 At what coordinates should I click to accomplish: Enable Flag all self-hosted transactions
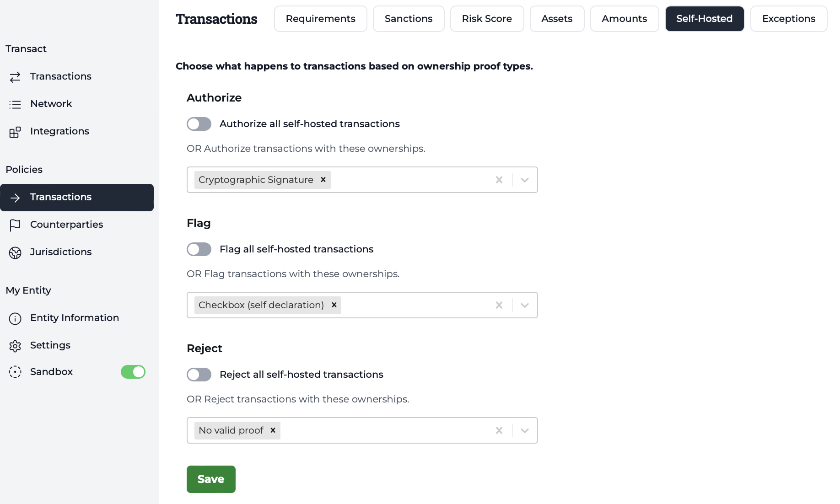(x=199, y=249)
